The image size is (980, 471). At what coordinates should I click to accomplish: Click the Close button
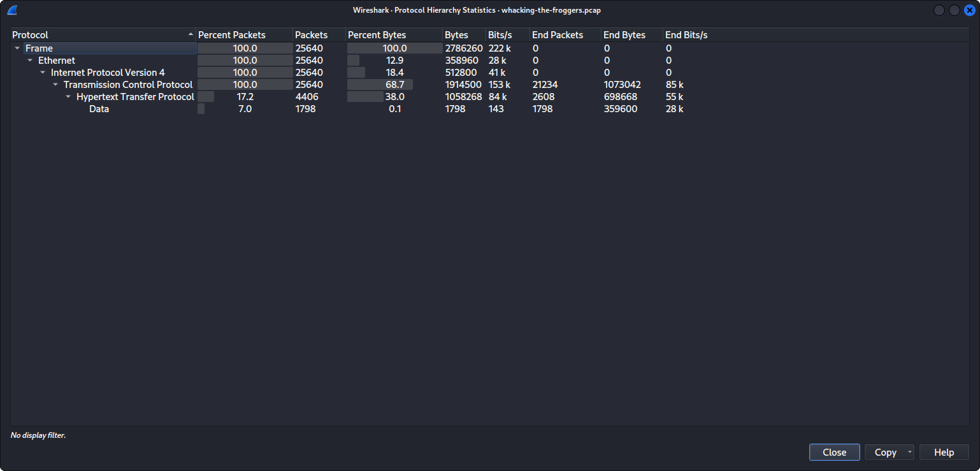click(834, 453)
